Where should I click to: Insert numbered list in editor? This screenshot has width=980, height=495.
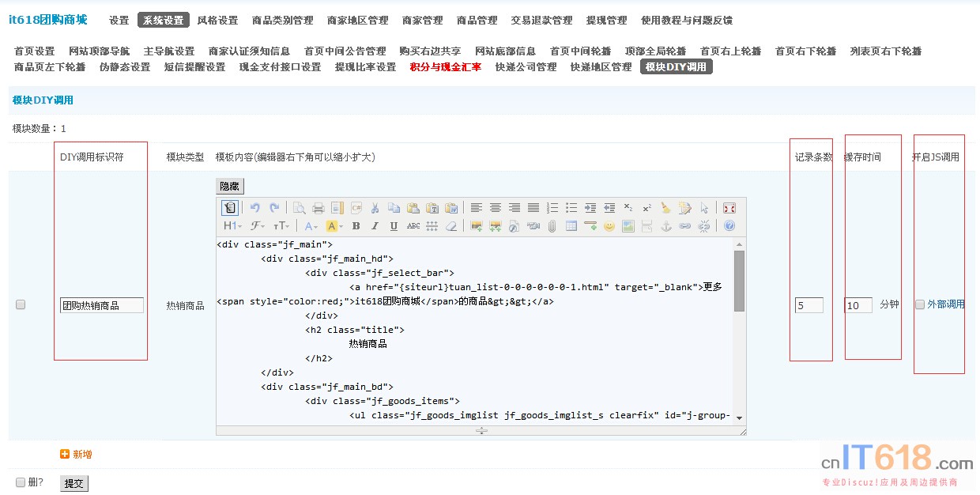(x=552, y=208)
